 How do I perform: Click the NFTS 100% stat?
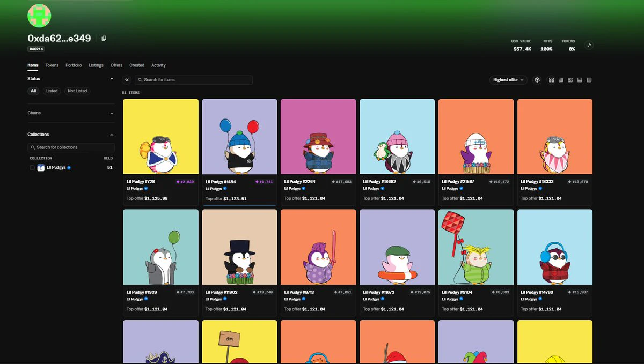(x=546, y=49)
